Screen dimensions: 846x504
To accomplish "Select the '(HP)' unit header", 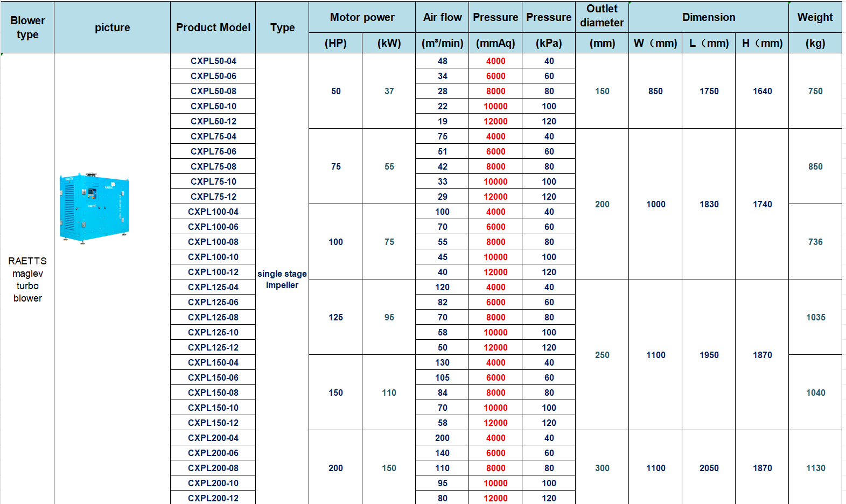I will pos(335,43).
